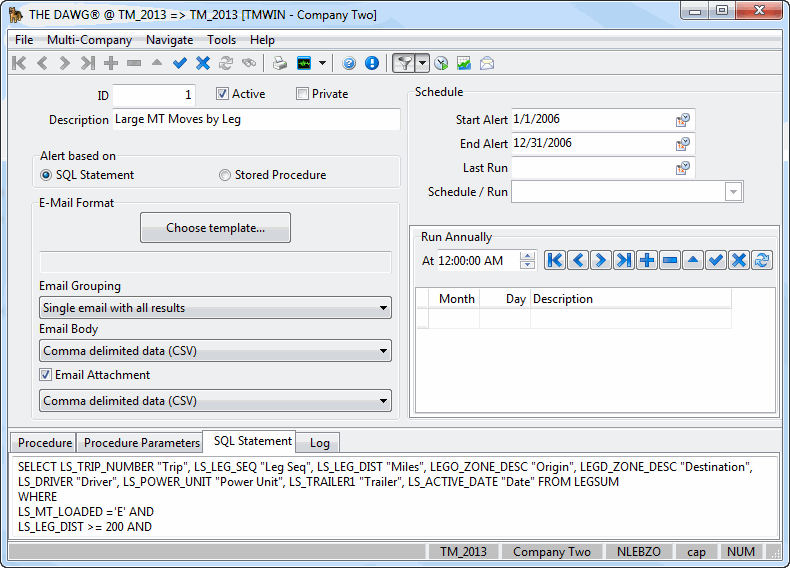790x568 pixels.
Task: Click the funnel filter icon in the toolbar
Action: (403, 63)
